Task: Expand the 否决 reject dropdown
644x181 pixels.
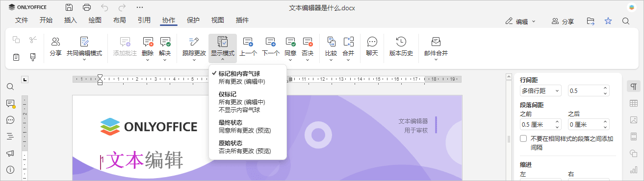Action: [308, 60]
